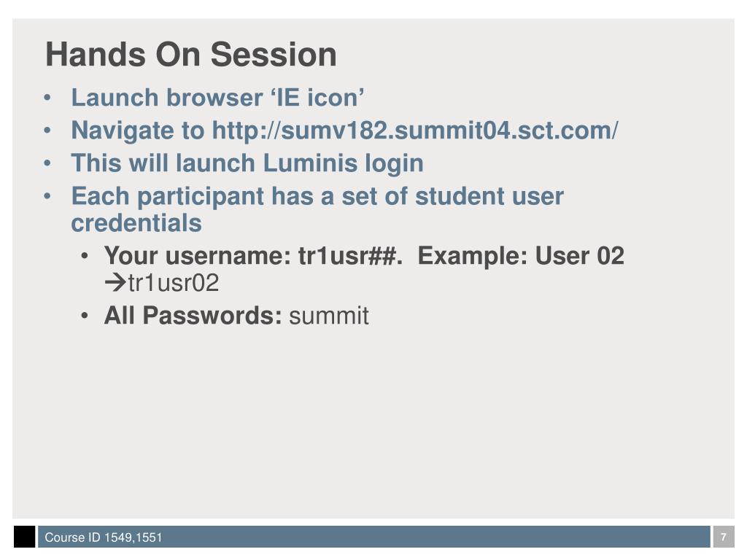Click the arrow before tr1usr02
The image size is (747, 560).
(115, 283)
